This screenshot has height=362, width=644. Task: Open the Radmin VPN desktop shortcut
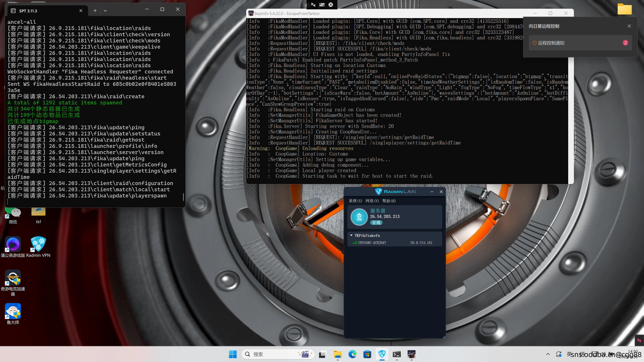pos(38,247)
